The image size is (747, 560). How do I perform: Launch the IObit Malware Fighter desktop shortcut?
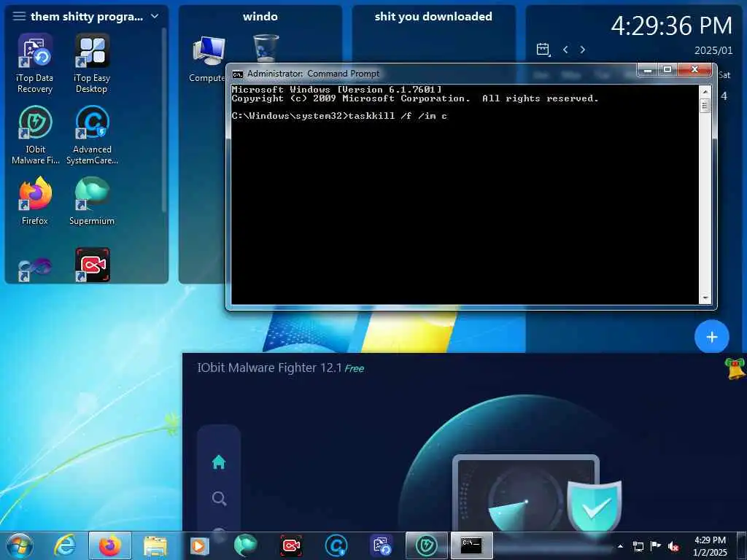coord(35,135)
